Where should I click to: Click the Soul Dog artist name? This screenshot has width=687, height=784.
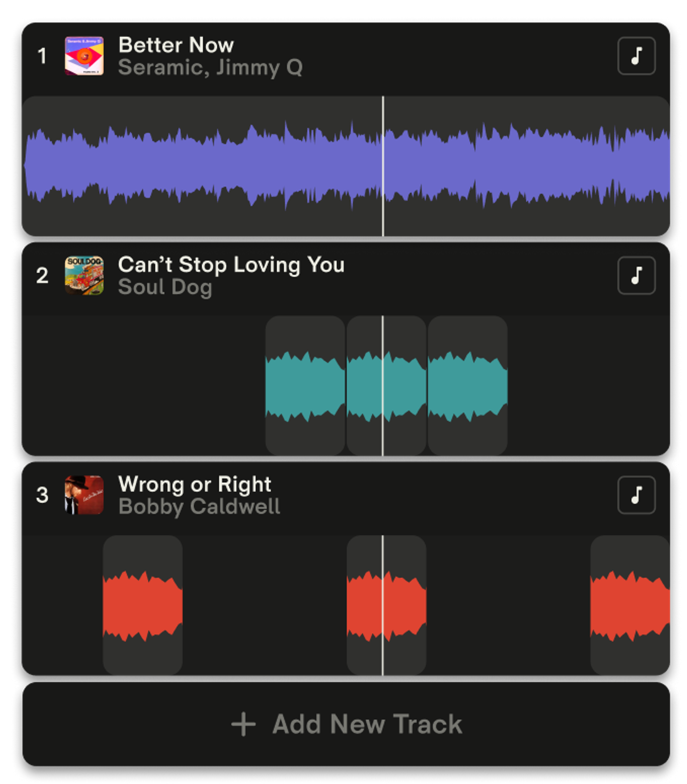point(165,287)
